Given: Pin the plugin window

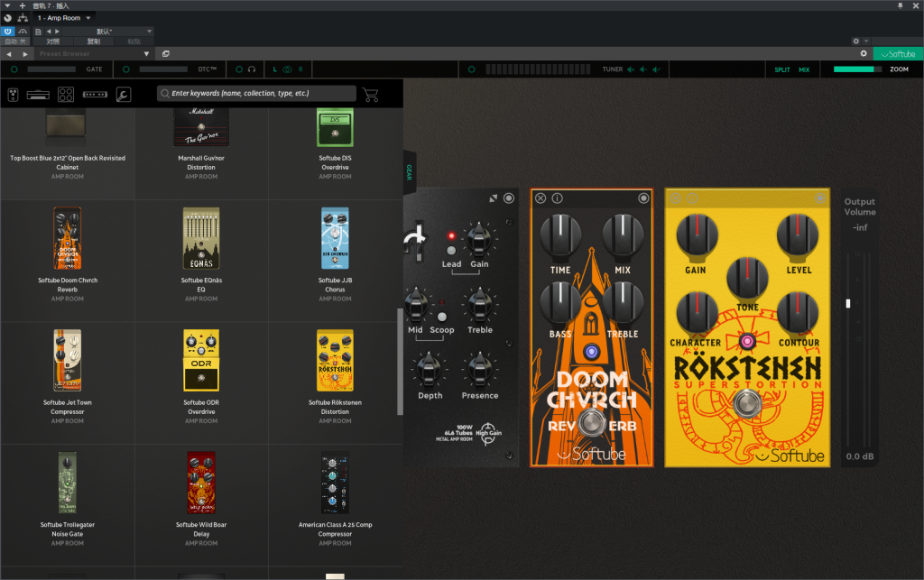Looking at the screenshot, I should (x=900, y=5).
